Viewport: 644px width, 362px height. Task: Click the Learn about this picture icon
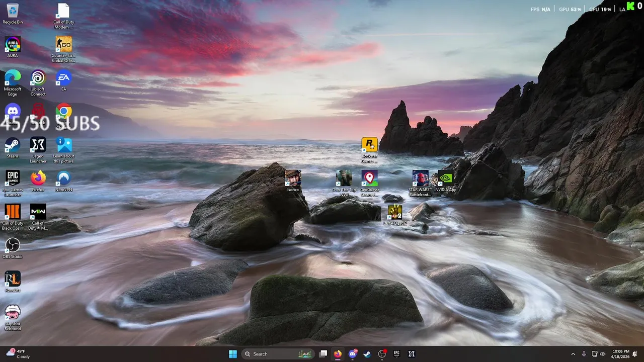pos(63,150)
